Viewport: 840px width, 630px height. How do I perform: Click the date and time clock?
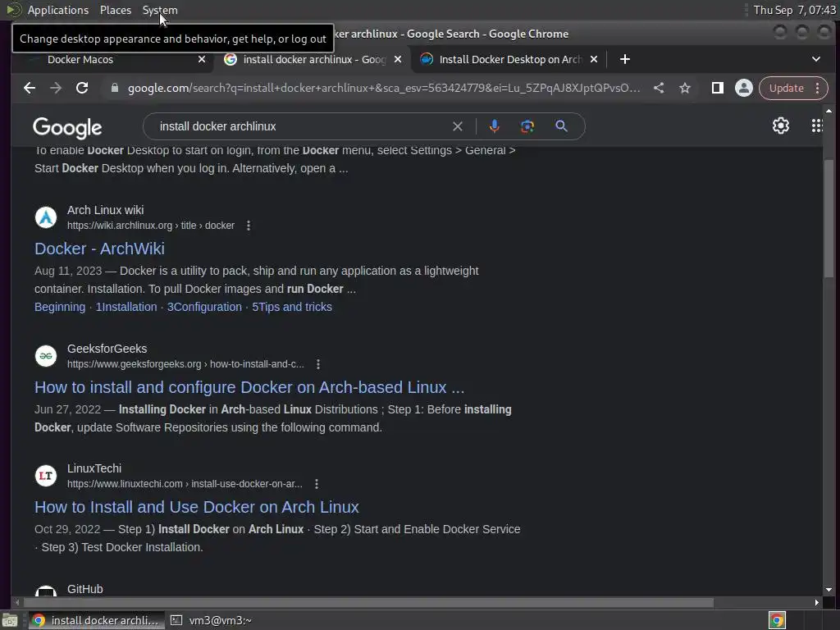[x=794, y=10]
